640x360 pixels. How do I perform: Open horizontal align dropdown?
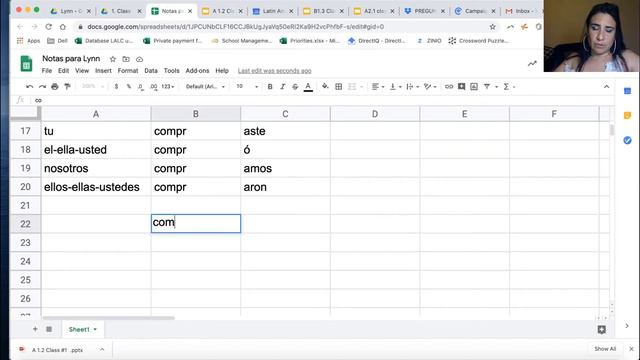(378, 87)
